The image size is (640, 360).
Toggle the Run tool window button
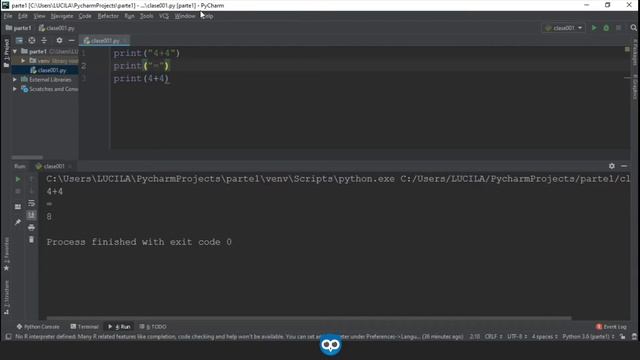coord(119,327)
